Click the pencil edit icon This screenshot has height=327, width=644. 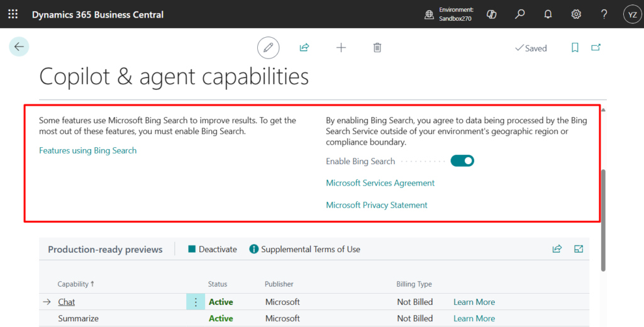269,48
